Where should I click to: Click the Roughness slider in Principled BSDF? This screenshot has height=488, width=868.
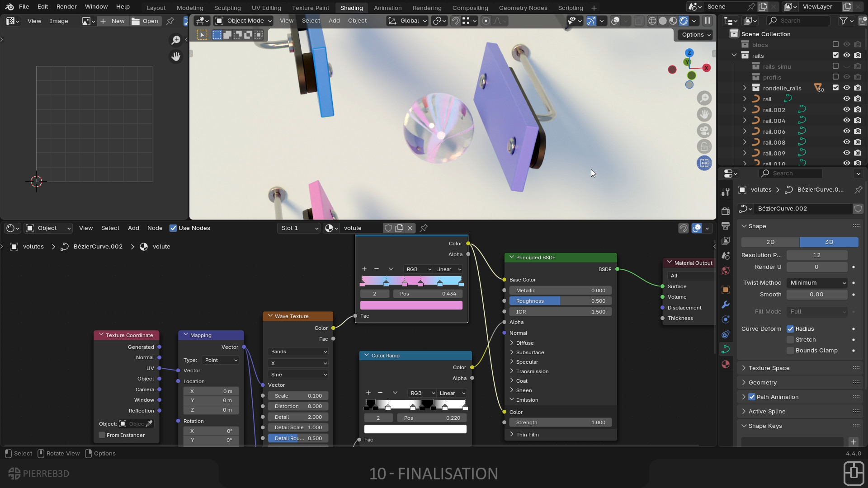561,301
